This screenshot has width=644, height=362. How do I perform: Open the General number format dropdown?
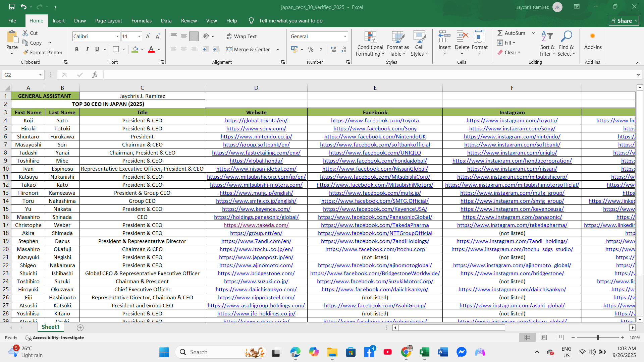point(345,36)
